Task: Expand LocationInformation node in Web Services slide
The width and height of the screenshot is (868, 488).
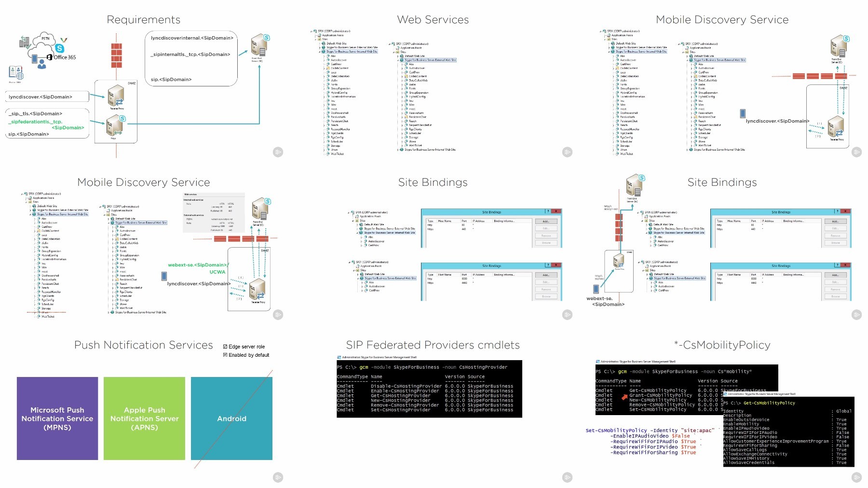Action: [x=324, y=97]
